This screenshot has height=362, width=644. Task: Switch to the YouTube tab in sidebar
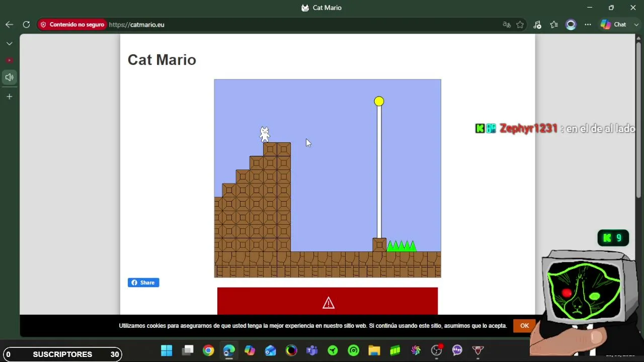point(9,60)
